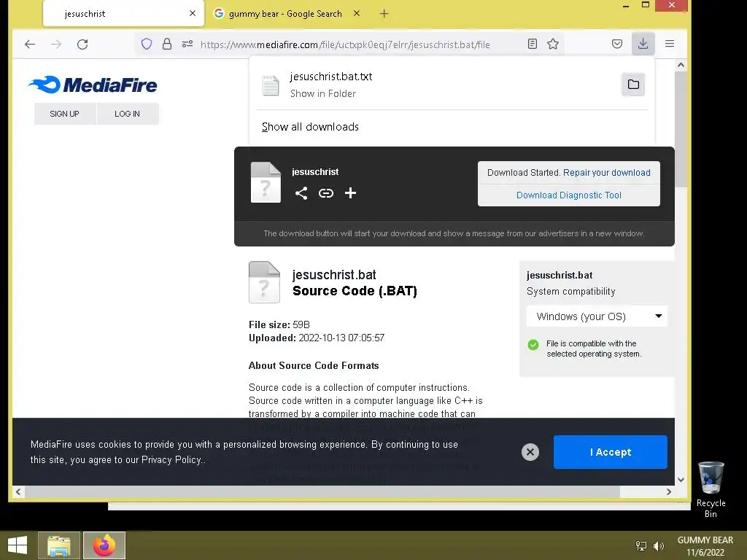
Task: Click the large file icon beside jesuschrist.bat
Action: (x=264, y=282)
